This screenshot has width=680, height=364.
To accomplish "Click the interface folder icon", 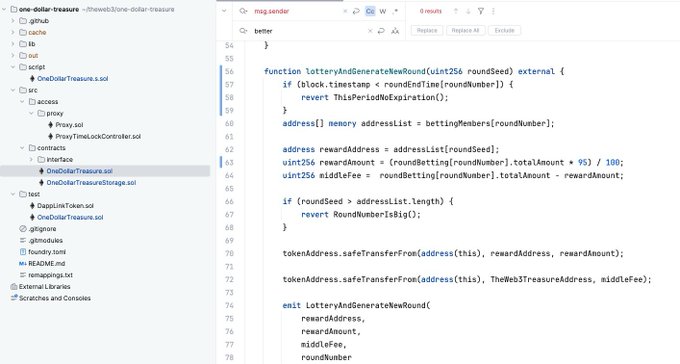I will (x=41, y=159).
